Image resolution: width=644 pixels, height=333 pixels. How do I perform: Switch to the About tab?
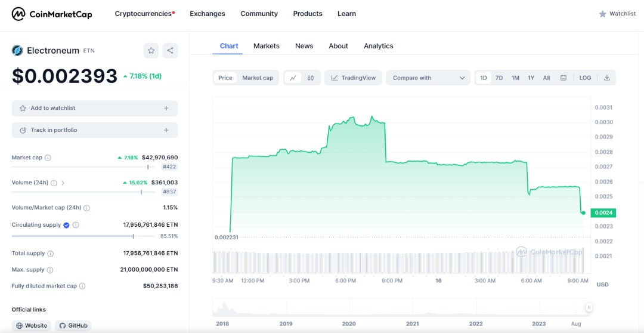point(339,46)
